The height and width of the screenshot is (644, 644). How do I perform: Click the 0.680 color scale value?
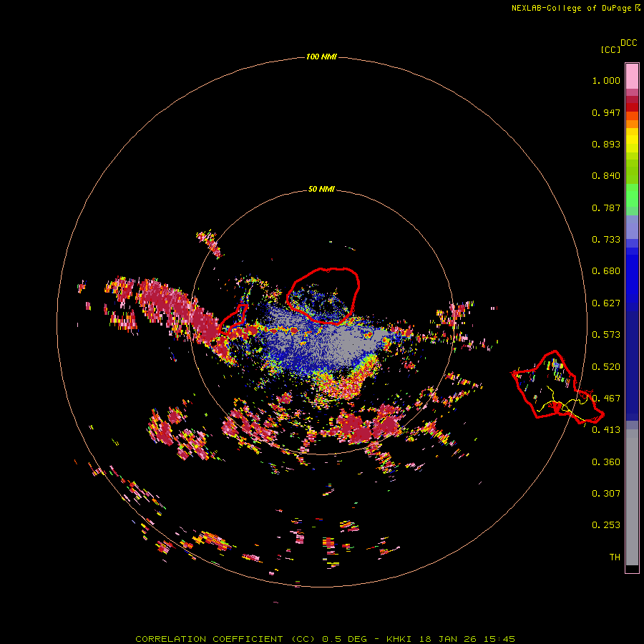tap(606, 271)
